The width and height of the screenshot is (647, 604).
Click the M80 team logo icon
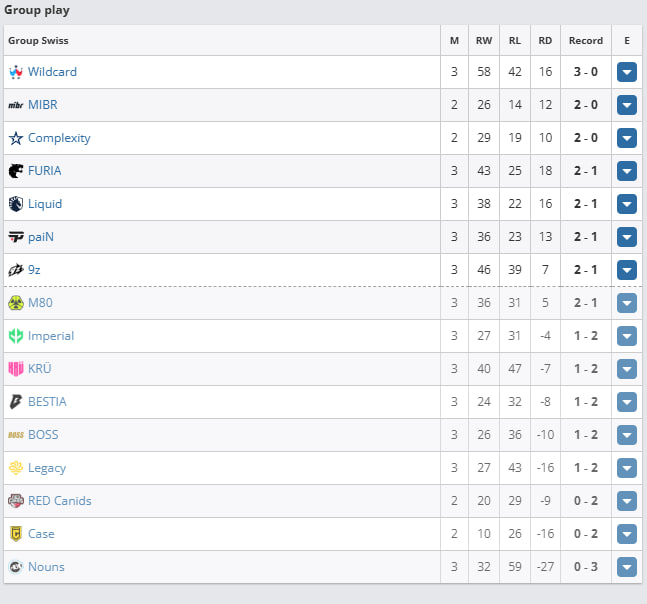[16, 303]
